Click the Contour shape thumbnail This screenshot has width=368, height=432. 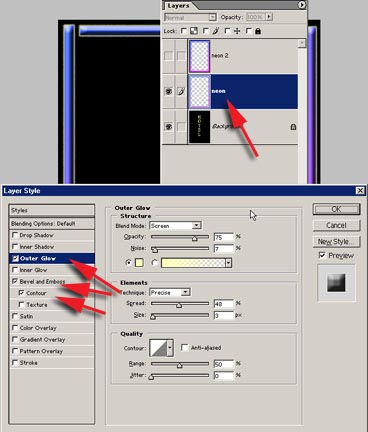pos(158,348)
